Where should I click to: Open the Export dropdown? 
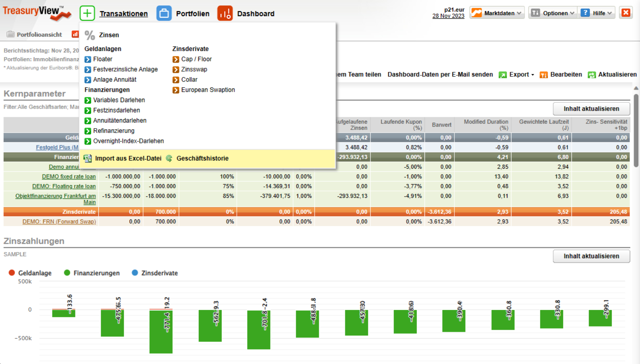coord(516,75)
